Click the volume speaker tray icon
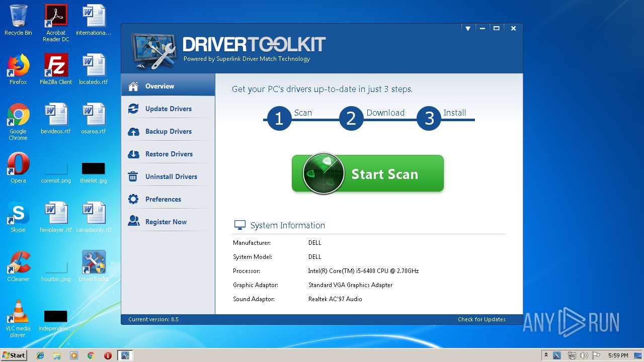 click(x=584, y=355)
